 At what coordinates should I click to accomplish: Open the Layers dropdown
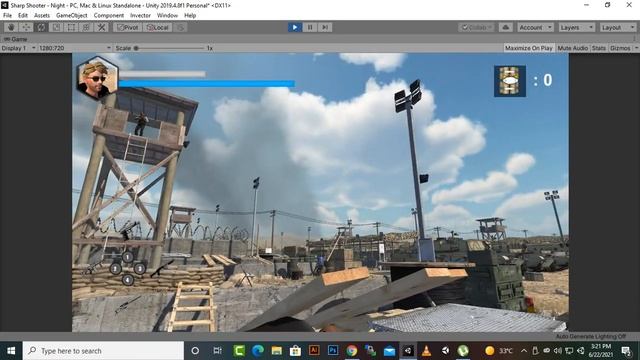(x=576, y=27)
